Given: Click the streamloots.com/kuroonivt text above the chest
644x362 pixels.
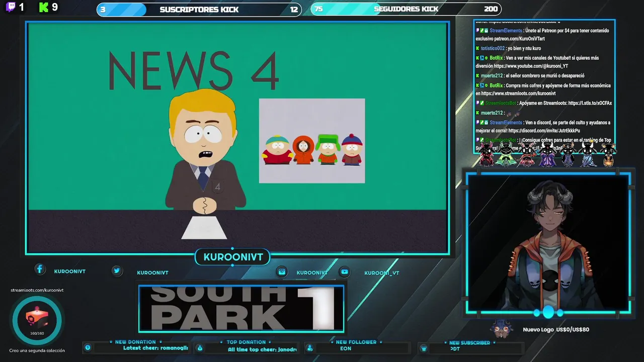Looking at the screenshot, I should click(x=37, y=290).
